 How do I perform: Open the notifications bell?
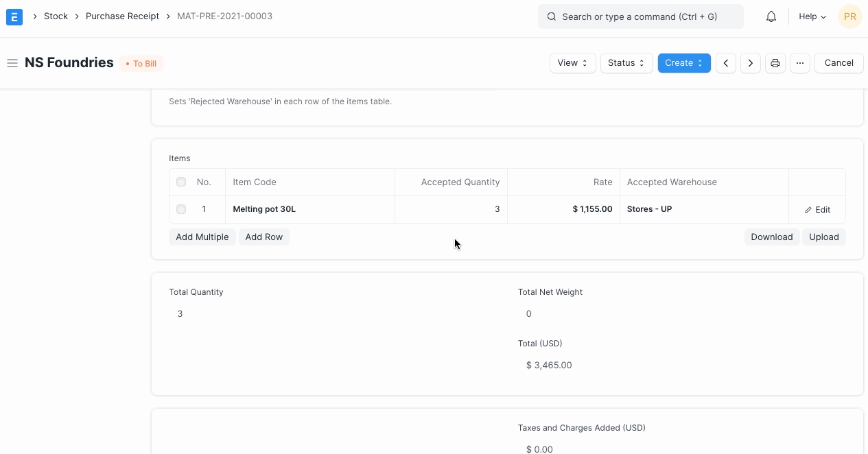771,16
